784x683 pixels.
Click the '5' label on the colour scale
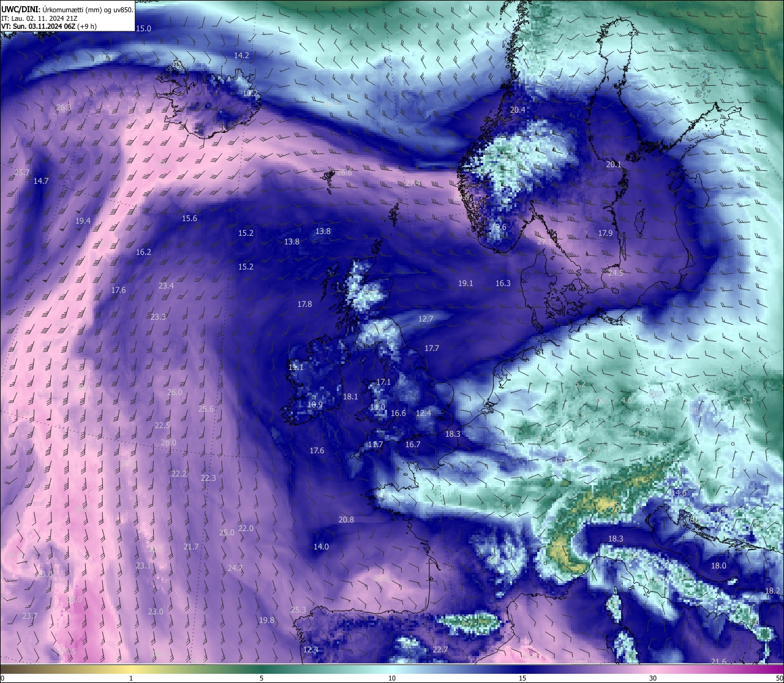[262, 678]
